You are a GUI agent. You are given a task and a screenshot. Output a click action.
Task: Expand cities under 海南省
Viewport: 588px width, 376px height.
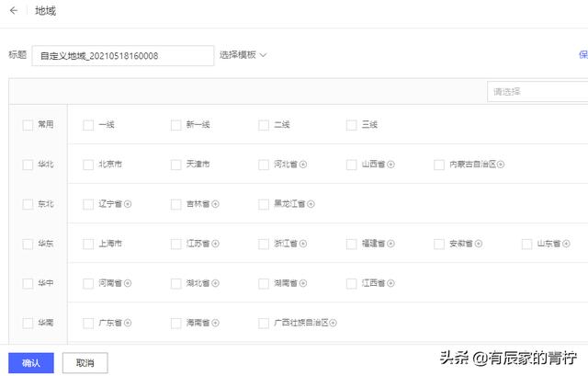pos(215,323)
